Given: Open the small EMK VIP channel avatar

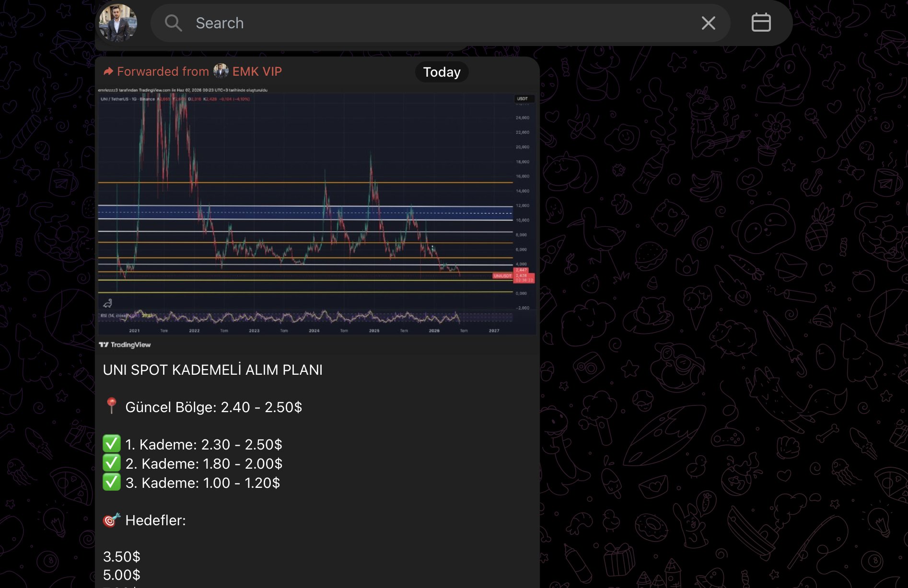Looking at the screenshot, I should pos(221,71).
